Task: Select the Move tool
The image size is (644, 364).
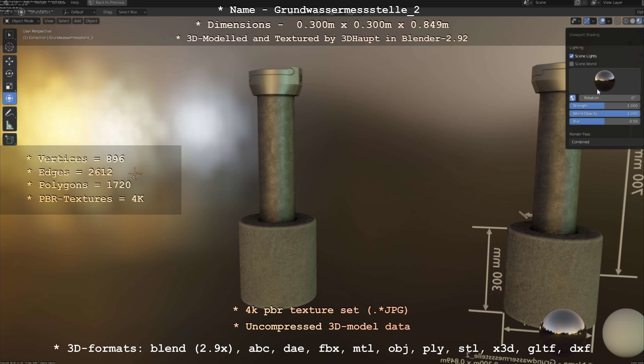Action: 9,61
